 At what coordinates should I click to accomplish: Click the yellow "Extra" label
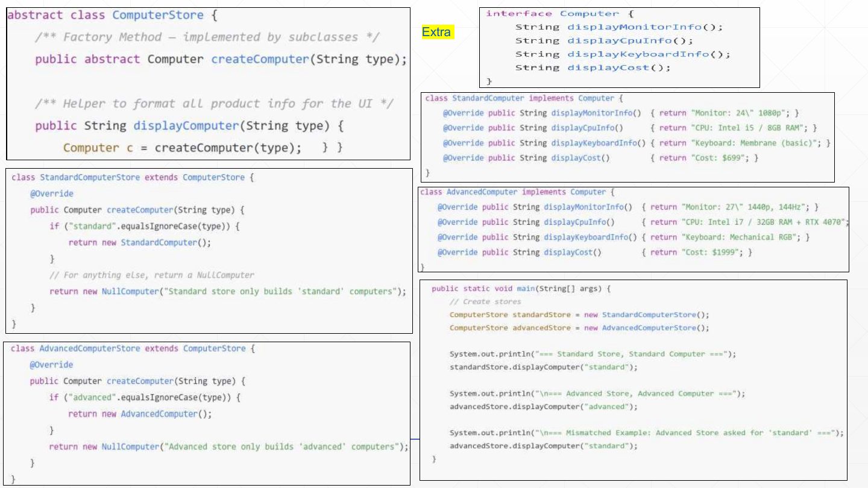coord(437,33)
